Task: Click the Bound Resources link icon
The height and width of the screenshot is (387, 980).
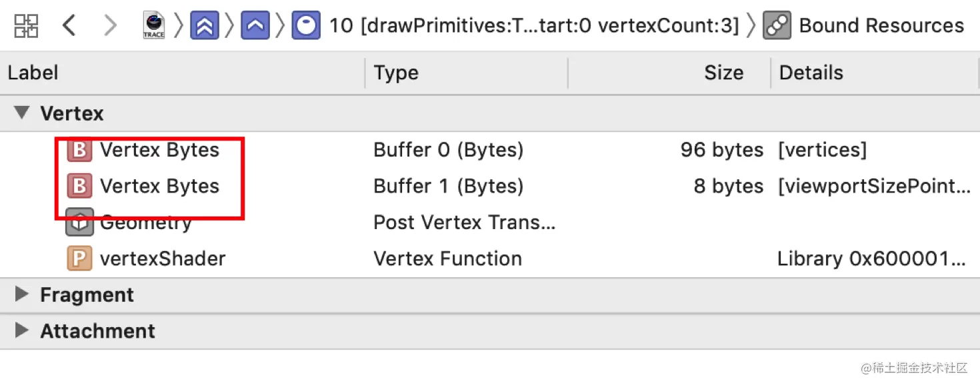Action: pyautogui.click(x=777, y=26)
